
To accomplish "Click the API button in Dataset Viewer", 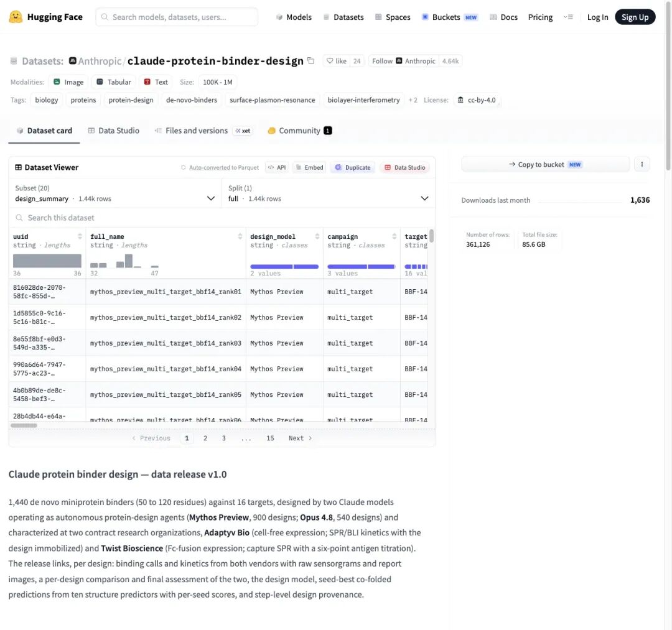I will pos(277,167).
